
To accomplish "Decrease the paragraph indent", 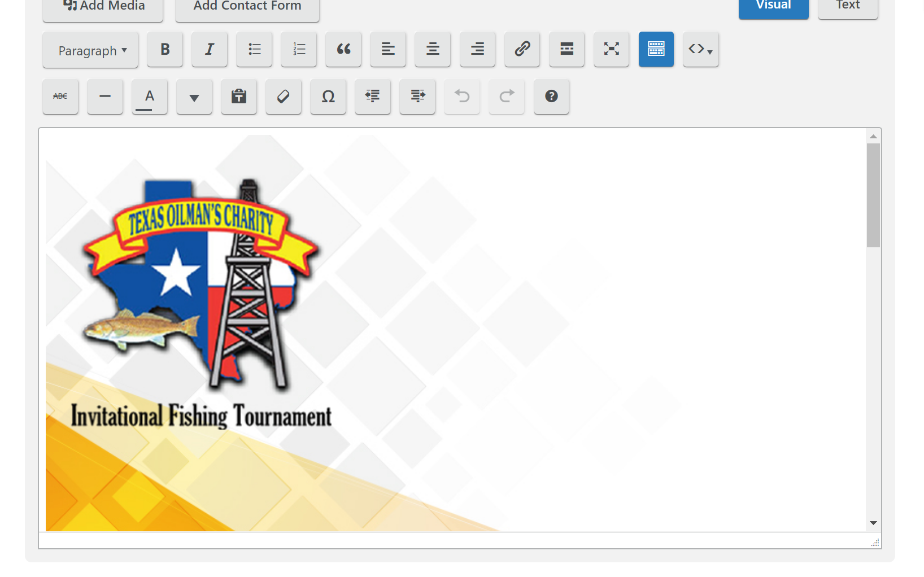I will click(373, 97).
